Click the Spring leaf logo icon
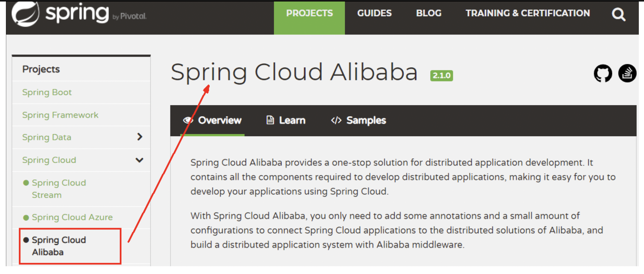Screen dimensions: 644x274 pyautogui.click(x=25, y=14)
